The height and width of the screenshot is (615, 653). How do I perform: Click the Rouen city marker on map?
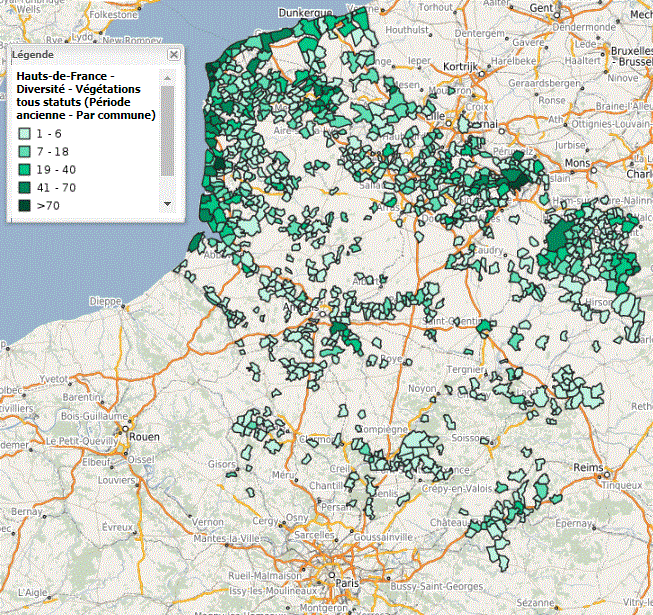click(x=126, y=435)
